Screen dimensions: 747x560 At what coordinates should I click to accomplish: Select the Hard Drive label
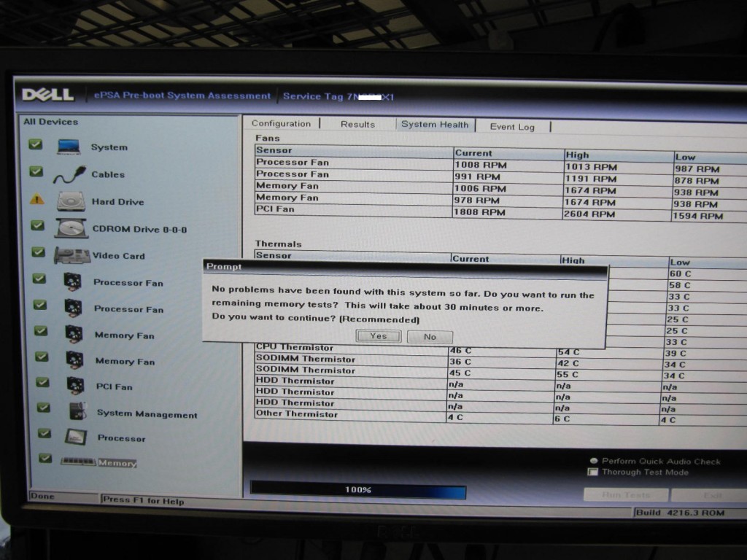pos(117,202)
